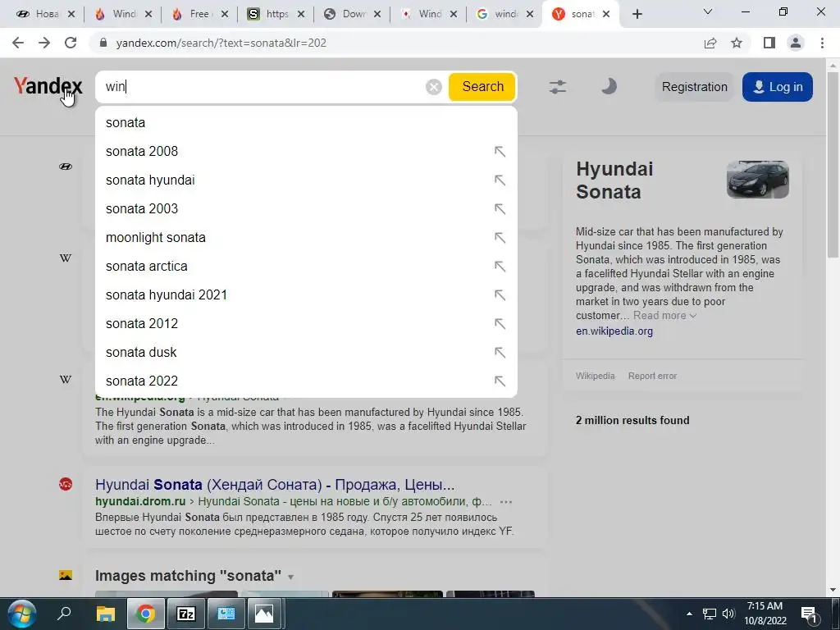The width and height of the screenshot is (840, 630).
Task: Open the Chrome profile avatar
Action: pyautogui.click(x=796, y=43)
